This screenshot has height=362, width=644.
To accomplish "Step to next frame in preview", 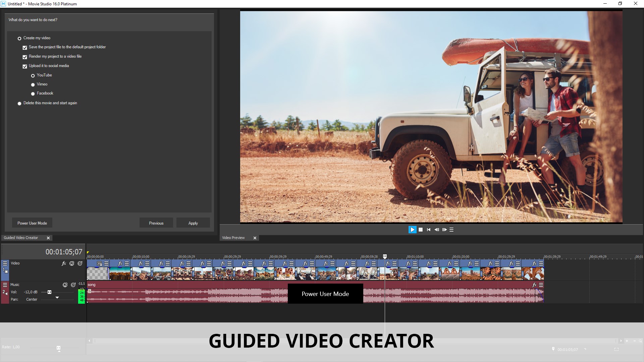I will 444,230.
